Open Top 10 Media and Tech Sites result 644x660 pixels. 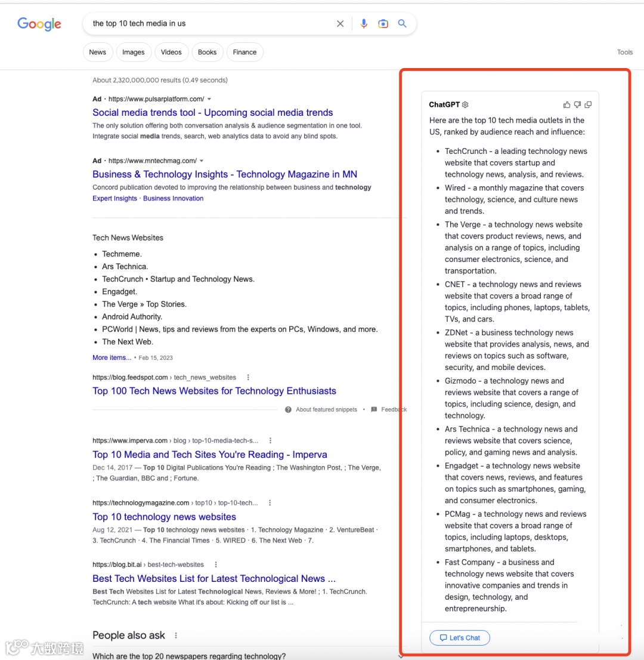pos(210,455)
